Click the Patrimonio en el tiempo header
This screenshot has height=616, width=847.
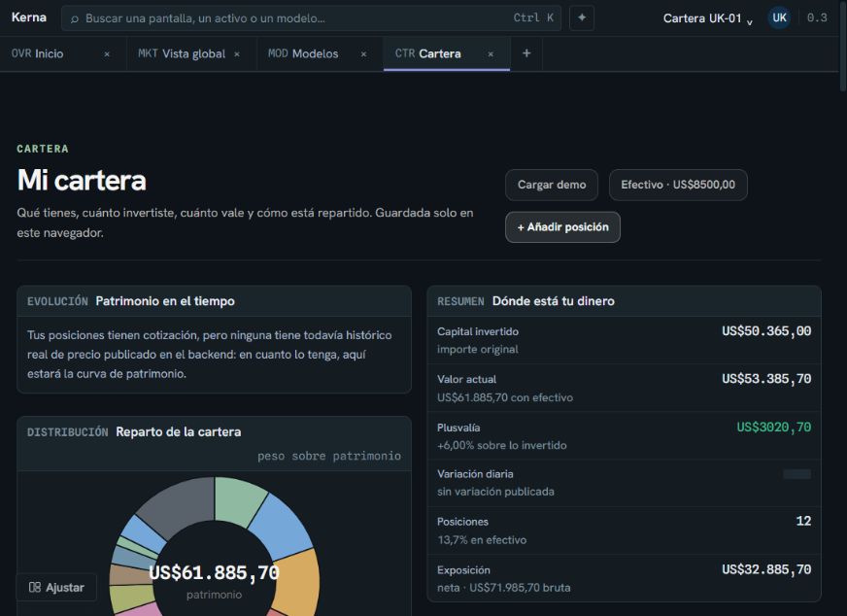tap(165, 301)
